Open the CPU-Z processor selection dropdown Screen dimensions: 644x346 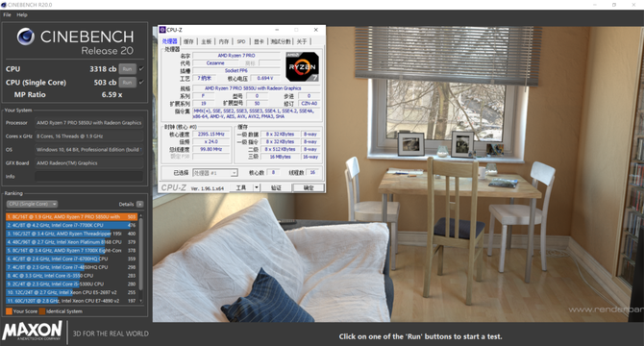(x=214, y=173)
